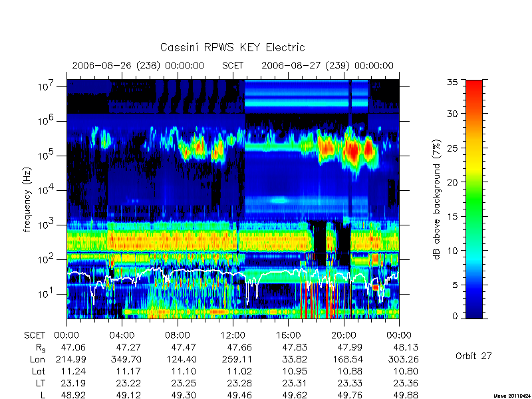Image resolution: width=532 pixels, height=399 pixels.
Task: Click the Lat value 11.17
Action: 128,372
